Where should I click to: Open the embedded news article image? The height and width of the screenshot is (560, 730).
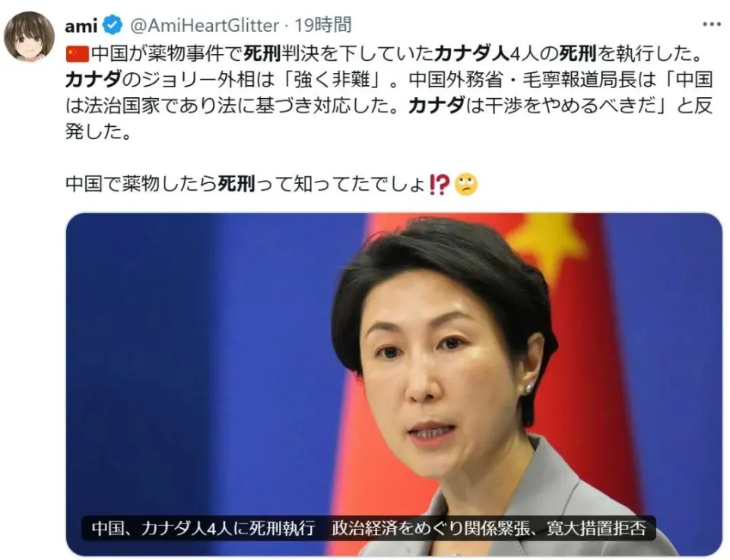click(x=394, y=384)
